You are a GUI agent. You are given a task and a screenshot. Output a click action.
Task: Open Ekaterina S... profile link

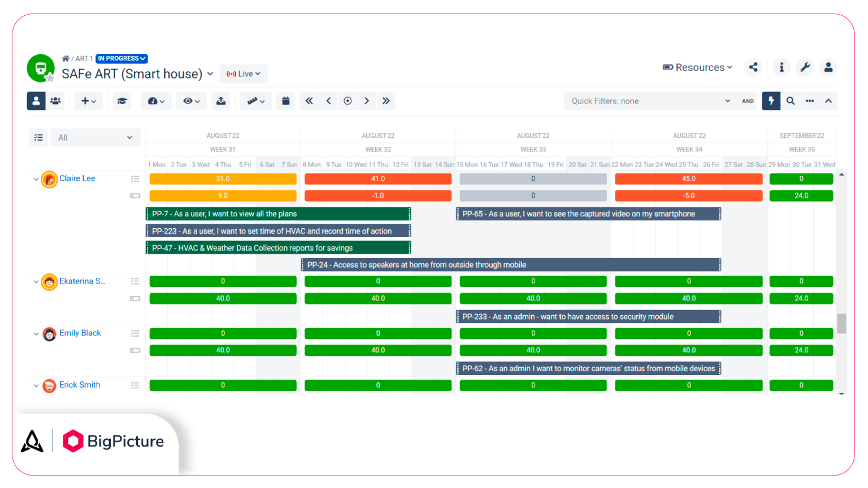pos(83,281)
